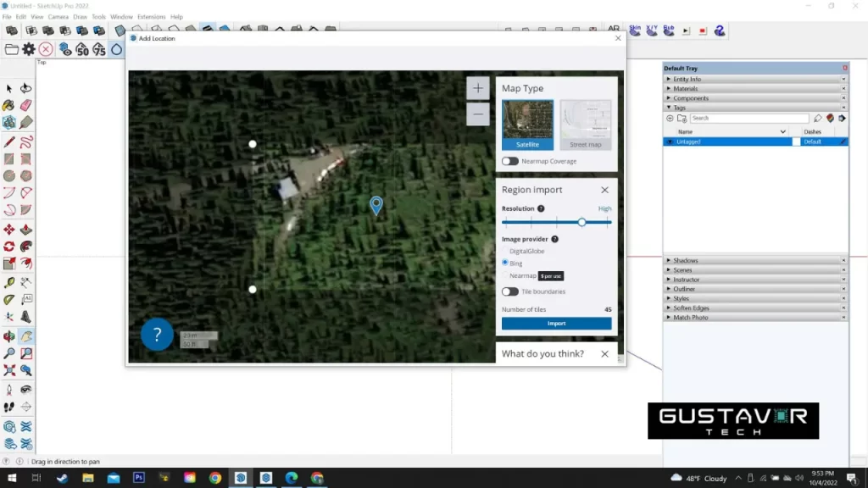868x488 pixels.
Task: Switch to the Street Map view
Action: pyautogui.click(x=585, y=124)
